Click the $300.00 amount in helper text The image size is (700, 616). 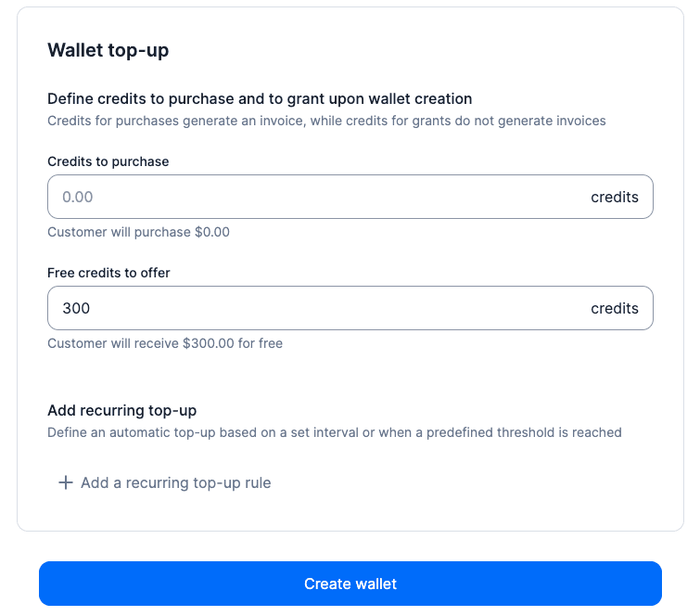[x=212, y=343]
